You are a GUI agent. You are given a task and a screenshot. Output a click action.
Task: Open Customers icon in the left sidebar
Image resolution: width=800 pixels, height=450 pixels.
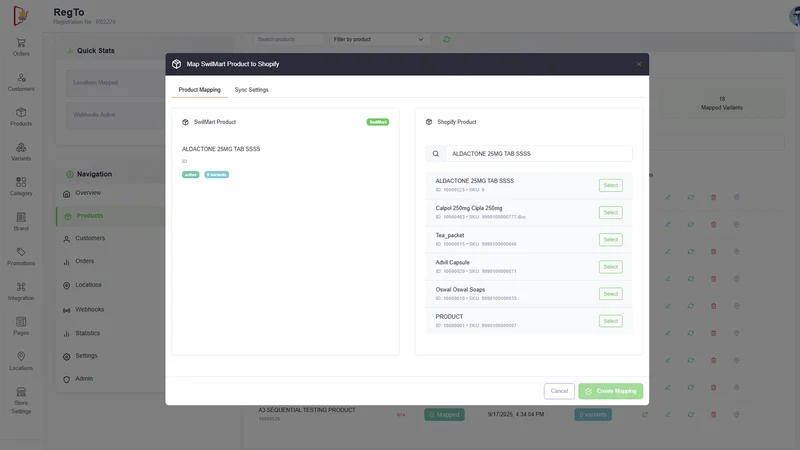21,78
